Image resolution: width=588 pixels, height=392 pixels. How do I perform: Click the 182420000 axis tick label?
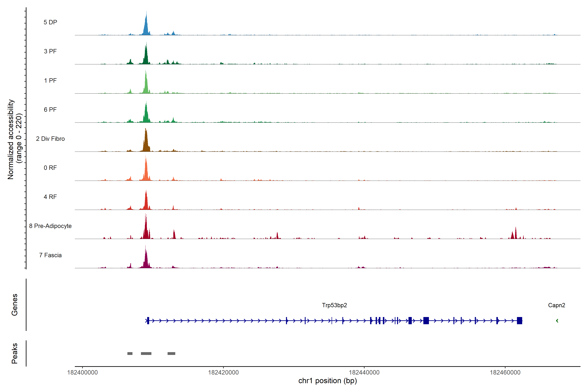[x=223, y=373]
